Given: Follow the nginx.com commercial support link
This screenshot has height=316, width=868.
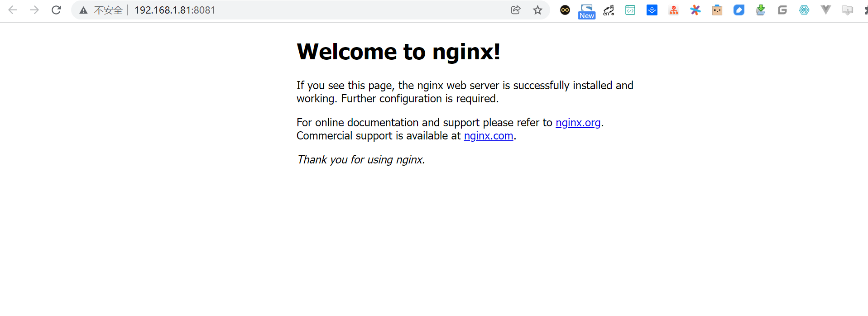Looking at the screenshot, I should click(489, 136).
